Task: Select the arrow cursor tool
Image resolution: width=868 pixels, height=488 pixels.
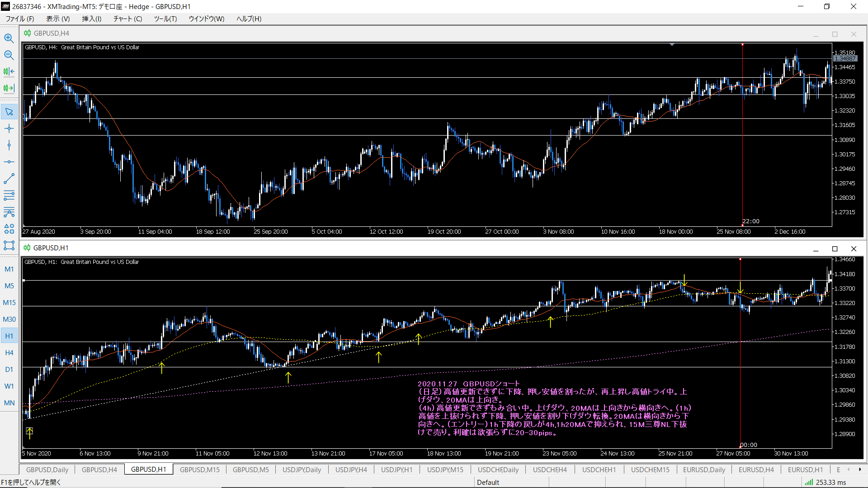Action: tap(9, 112)
